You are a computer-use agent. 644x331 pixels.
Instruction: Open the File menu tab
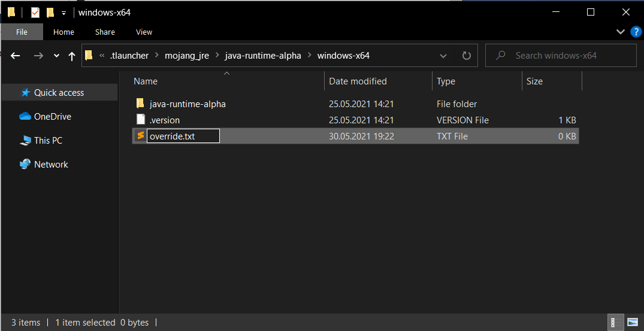22,32
